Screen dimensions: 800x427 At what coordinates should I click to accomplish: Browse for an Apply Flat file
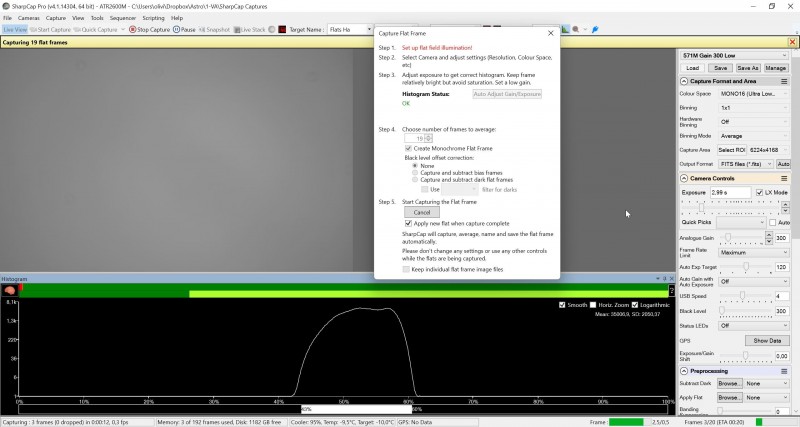tap(730, 397)
